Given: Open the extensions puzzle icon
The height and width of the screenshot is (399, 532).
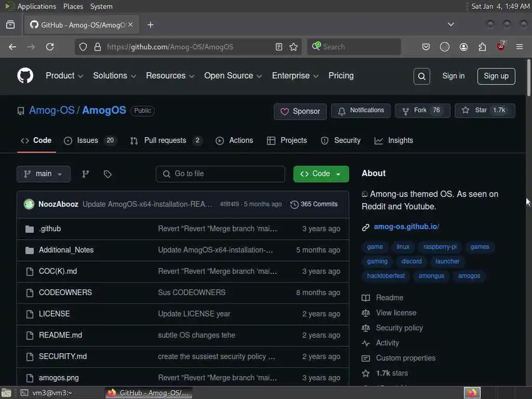Looking at the screenshot, I should pos(482,47).
